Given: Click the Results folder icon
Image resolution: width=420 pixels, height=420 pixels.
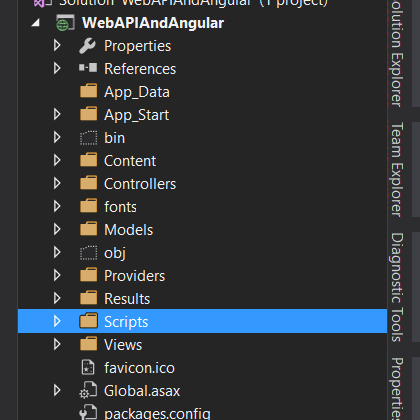Looking at the screenshot, I should [89, 298].
